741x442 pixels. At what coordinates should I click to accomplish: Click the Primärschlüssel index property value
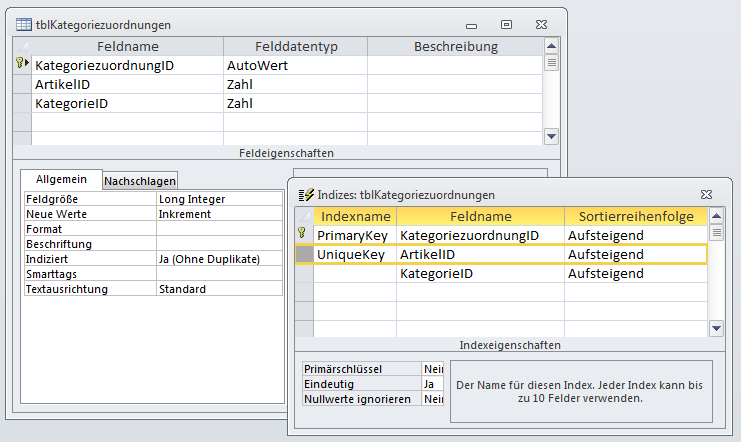432,368
